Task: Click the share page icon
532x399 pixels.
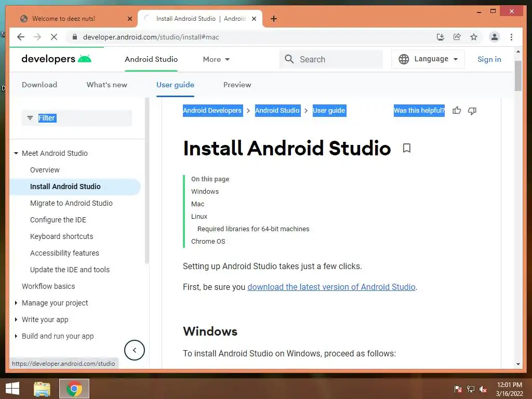Action: coord(457,37)
